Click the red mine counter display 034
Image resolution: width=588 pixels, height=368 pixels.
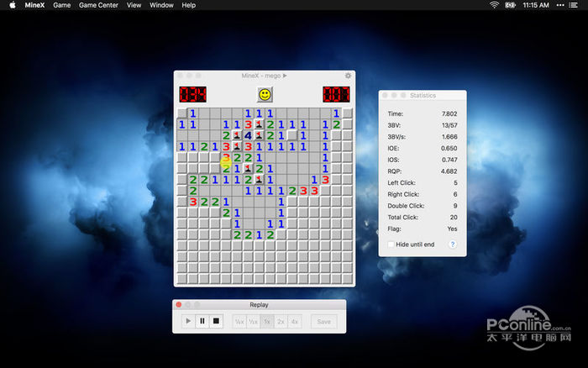coord(192,95)
